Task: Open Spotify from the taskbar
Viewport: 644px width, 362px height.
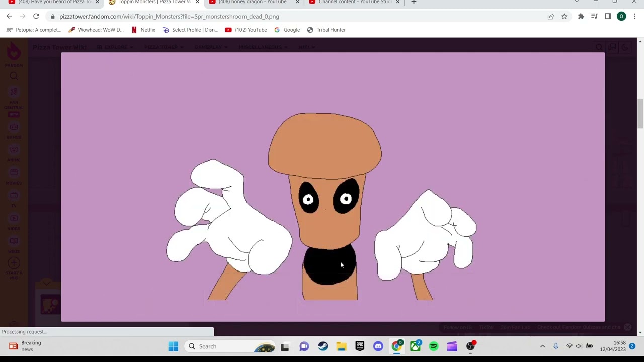Action: pyautogui.click(x=434, y=346)
